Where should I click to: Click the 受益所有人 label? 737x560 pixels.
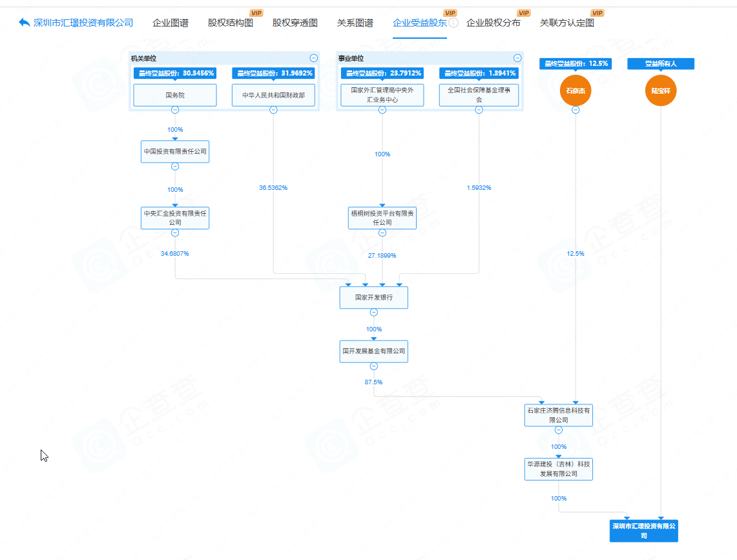click(x=660, y=63)
